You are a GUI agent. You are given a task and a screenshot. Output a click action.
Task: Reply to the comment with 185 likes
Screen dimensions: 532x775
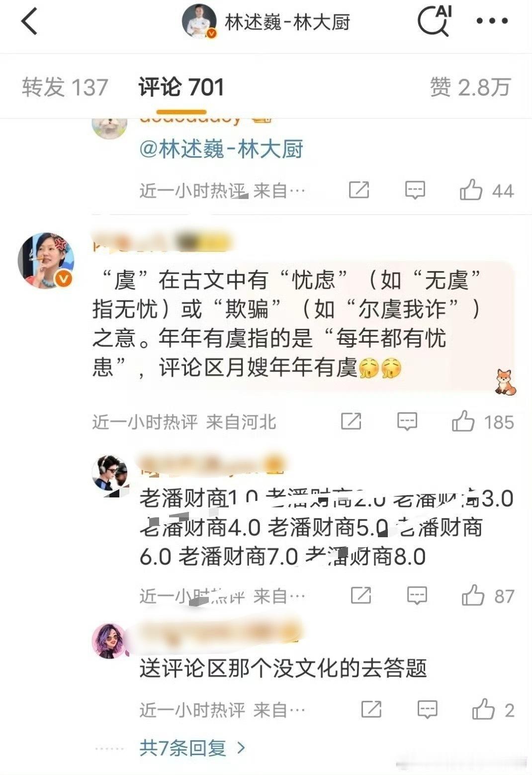click(407, 422)
